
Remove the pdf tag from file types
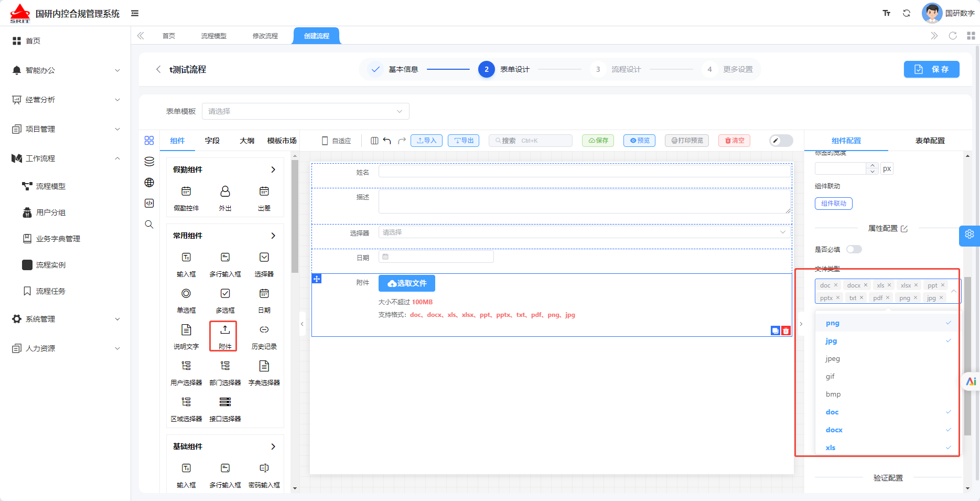(888, 297)
